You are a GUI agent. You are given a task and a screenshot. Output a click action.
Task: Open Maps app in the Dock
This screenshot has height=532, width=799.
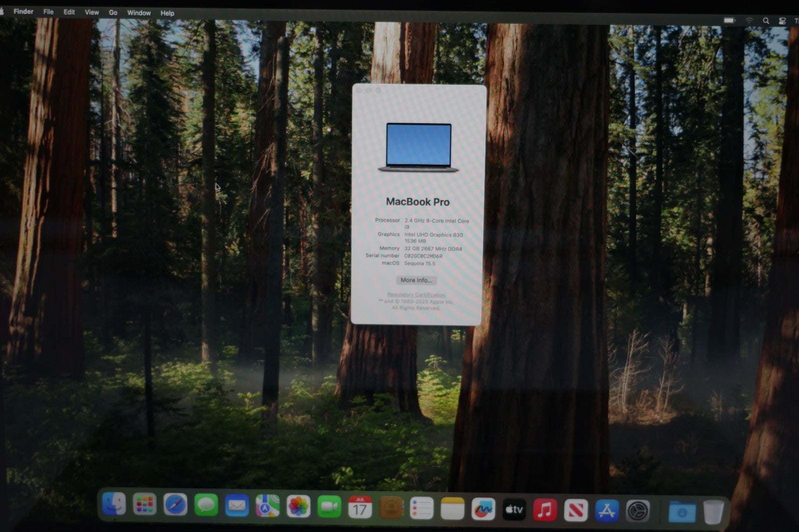pos(268,507)
